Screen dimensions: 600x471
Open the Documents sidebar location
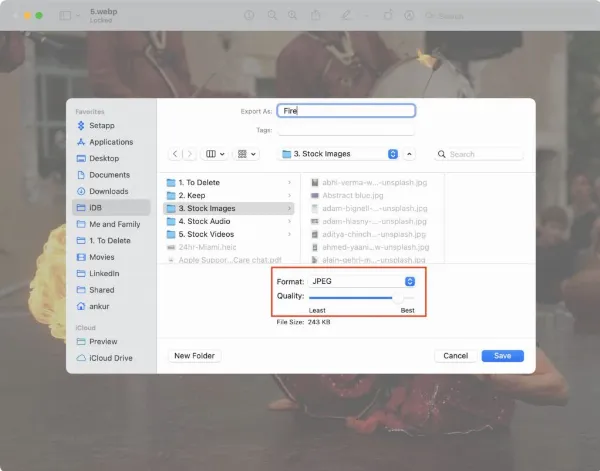tap(111, 175)
